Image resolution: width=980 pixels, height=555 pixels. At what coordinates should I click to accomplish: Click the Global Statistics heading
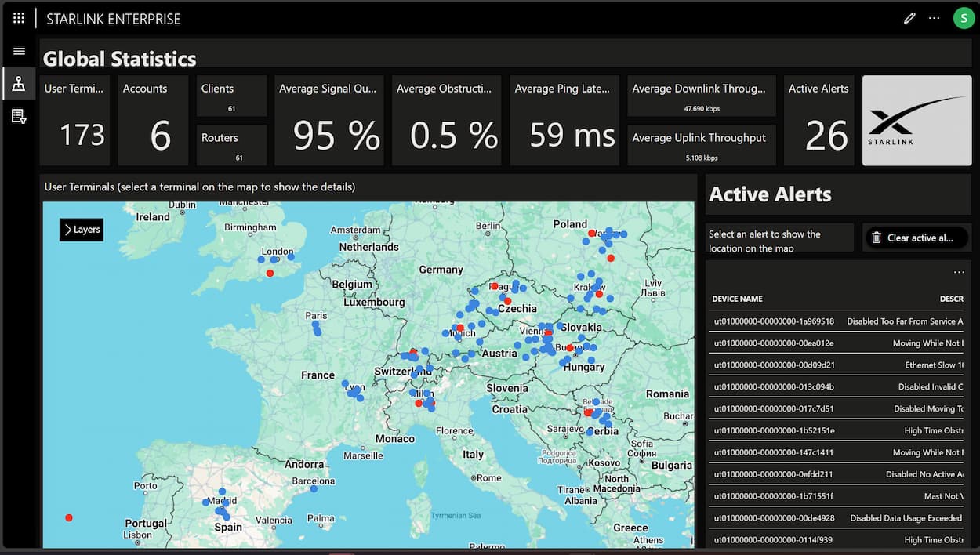120,59
